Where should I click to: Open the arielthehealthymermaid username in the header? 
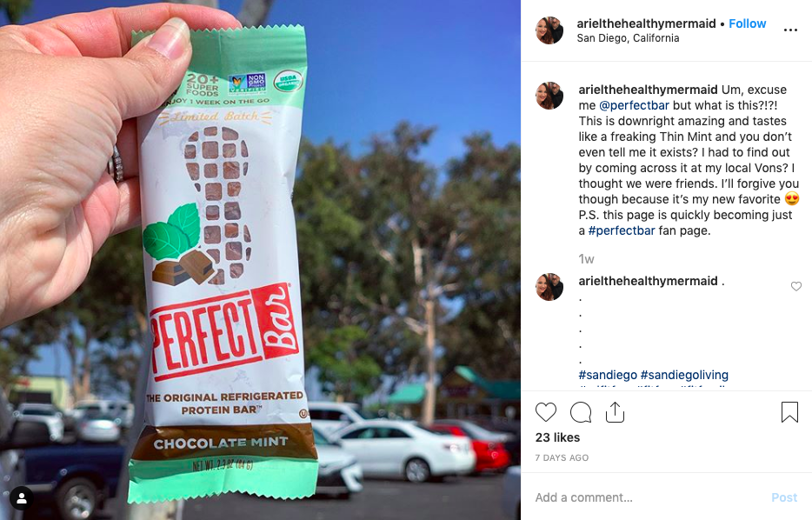[646, 23]
